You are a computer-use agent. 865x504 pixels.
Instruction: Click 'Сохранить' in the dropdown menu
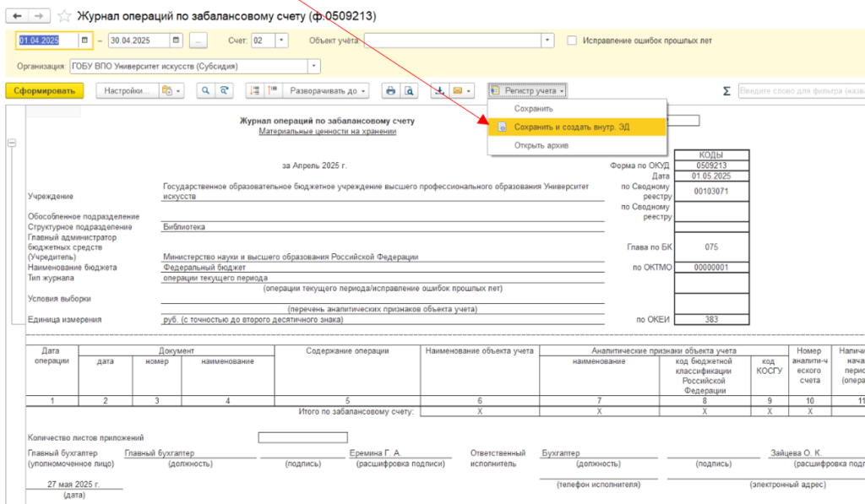tap(533, 109)
